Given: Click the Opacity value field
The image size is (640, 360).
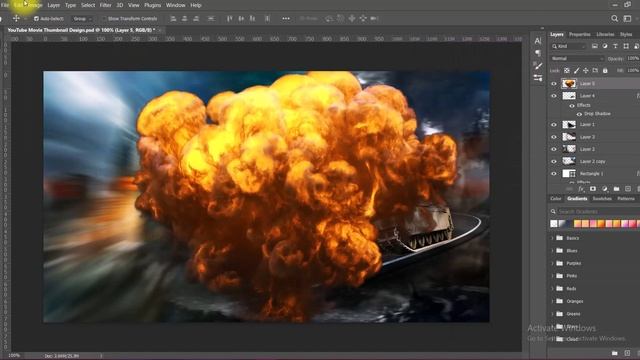Looking at the screenshot, I should [x=633, y=59].
